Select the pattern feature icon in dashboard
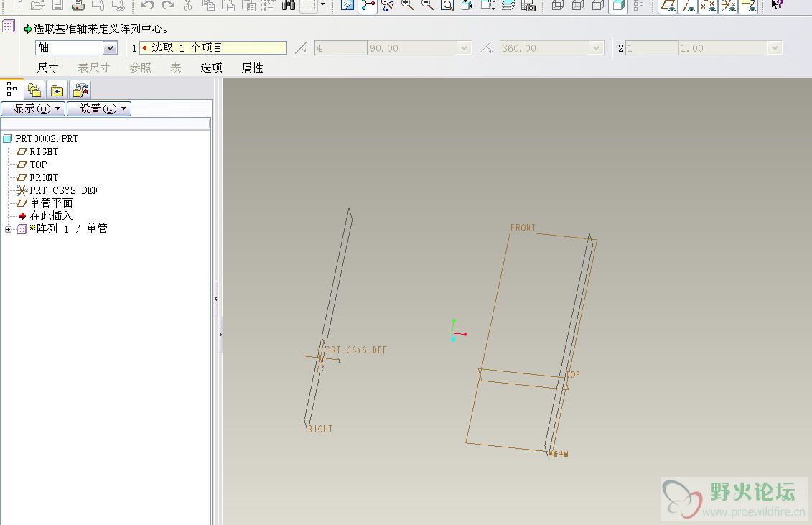Image resolution: width=812 pixels, height=525 pixels. coord(9,26)
